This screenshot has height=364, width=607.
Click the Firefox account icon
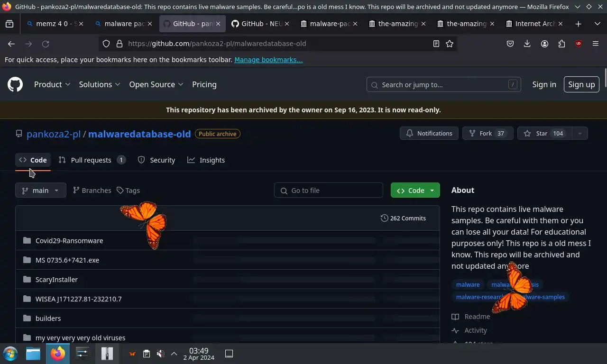click(544, 44)
